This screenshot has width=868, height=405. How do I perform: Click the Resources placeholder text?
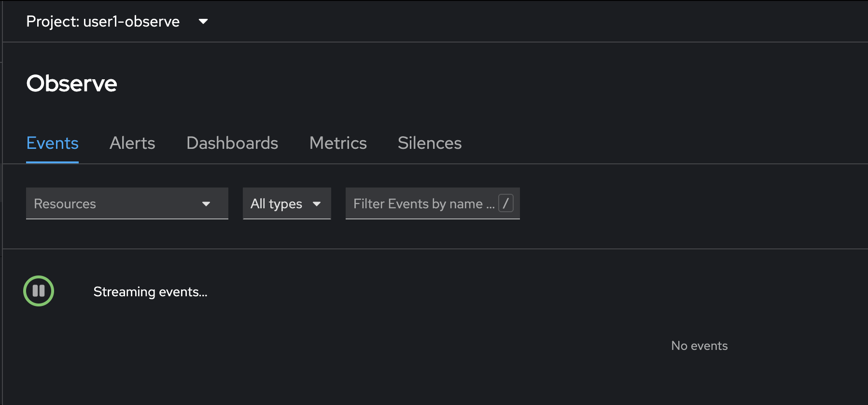point(65,204)
